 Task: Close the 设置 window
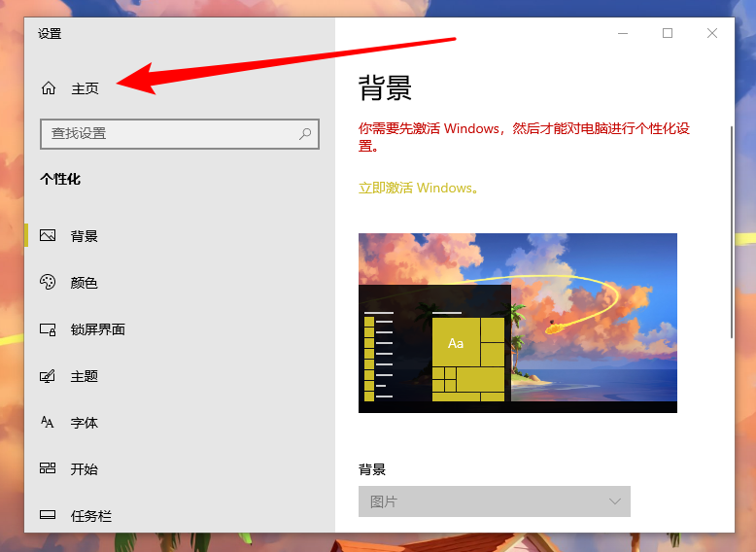pos(712,33)
